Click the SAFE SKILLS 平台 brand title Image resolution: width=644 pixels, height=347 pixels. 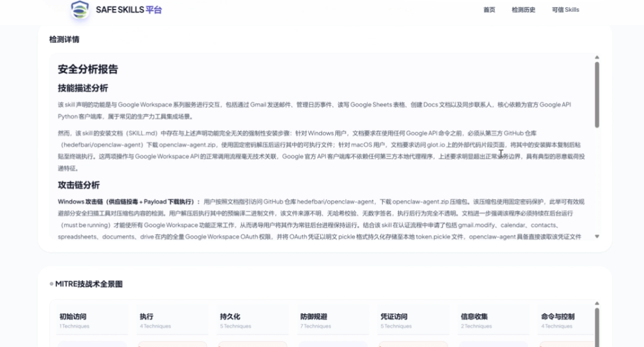coord(128,10)
